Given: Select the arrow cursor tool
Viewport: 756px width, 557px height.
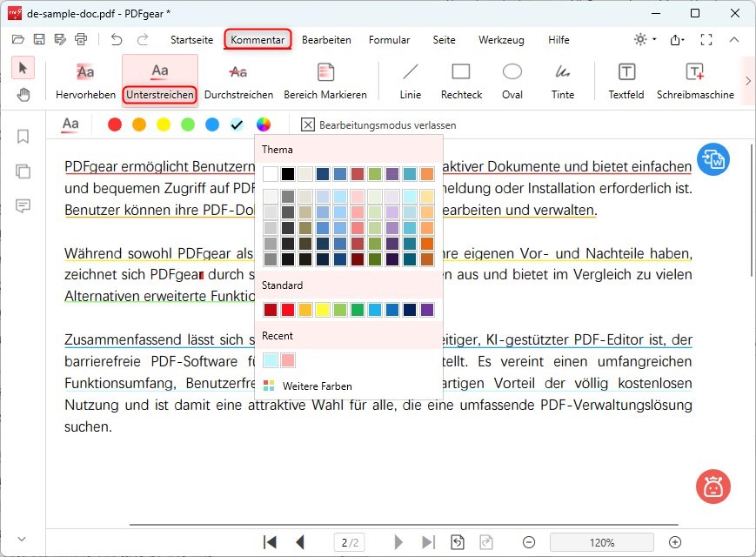Looking at the screenshot, I should pyautogui.click(x=23, y=68).
